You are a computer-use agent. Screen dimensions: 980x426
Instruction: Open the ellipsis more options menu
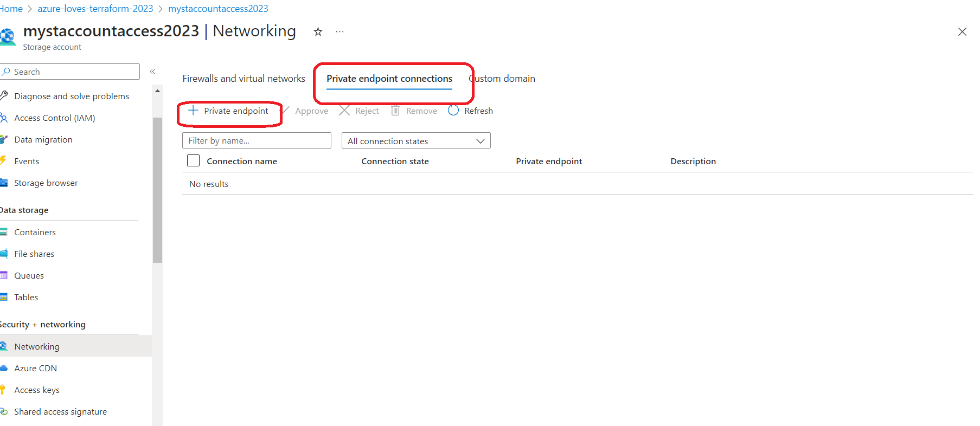340,32
